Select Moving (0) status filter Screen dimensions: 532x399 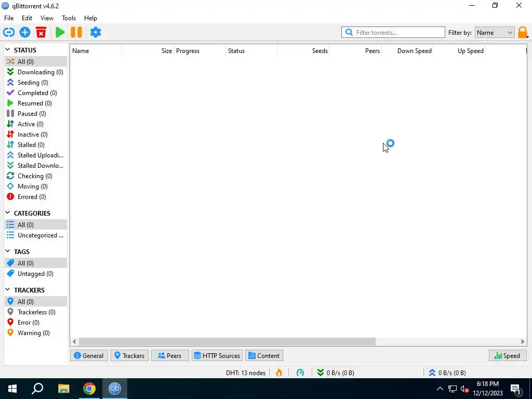[x=36, y=187]
